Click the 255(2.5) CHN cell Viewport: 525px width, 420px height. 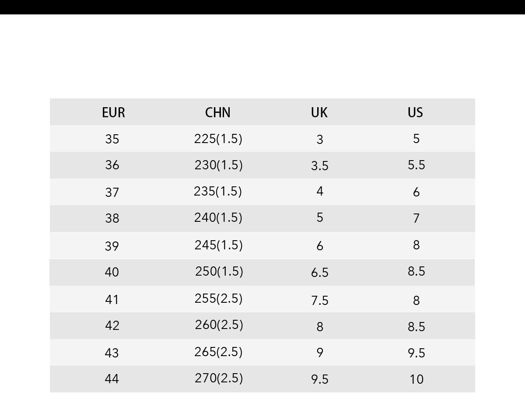(219, 298)
